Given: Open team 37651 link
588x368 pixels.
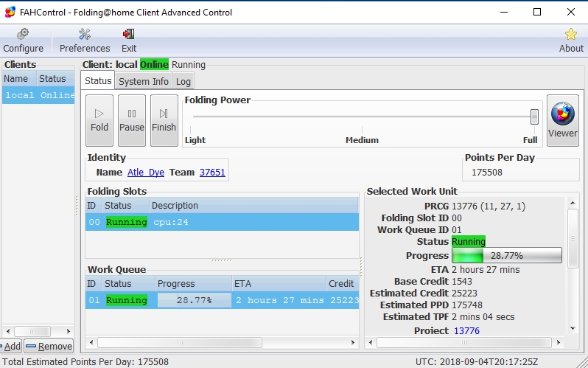Looking at the screenshot, I should pos(212,173).
